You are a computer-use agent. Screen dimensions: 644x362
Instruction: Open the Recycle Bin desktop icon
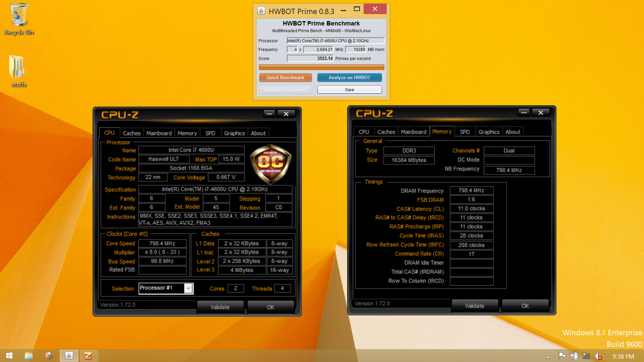coord(19,19)
